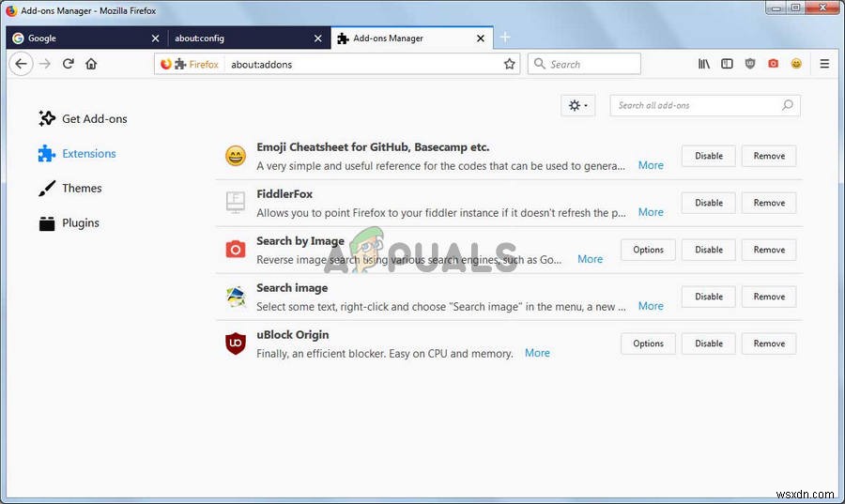Click the uBlock Origin extension title
Viewport: 845px width, 504px height.
293,335
